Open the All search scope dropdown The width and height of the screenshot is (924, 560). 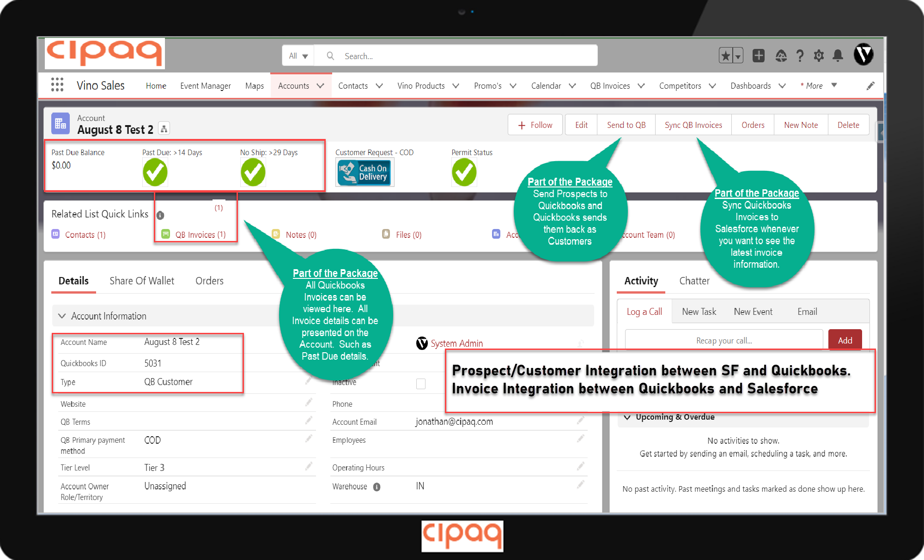tap(298, 55)
